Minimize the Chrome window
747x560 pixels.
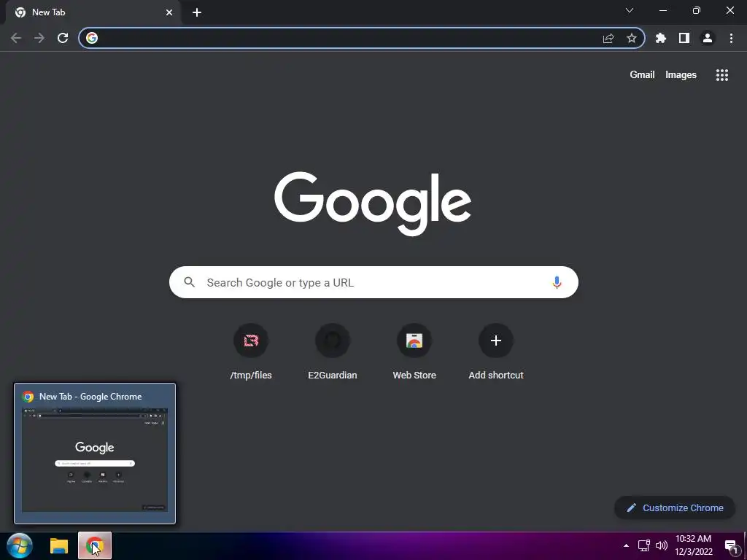[663, 10]
